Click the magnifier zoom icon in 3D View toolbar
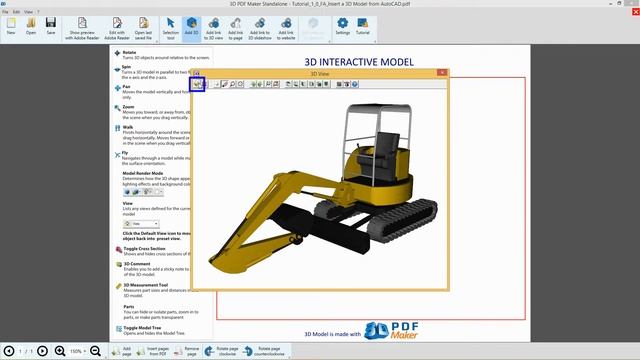 (x=233, y=84)
